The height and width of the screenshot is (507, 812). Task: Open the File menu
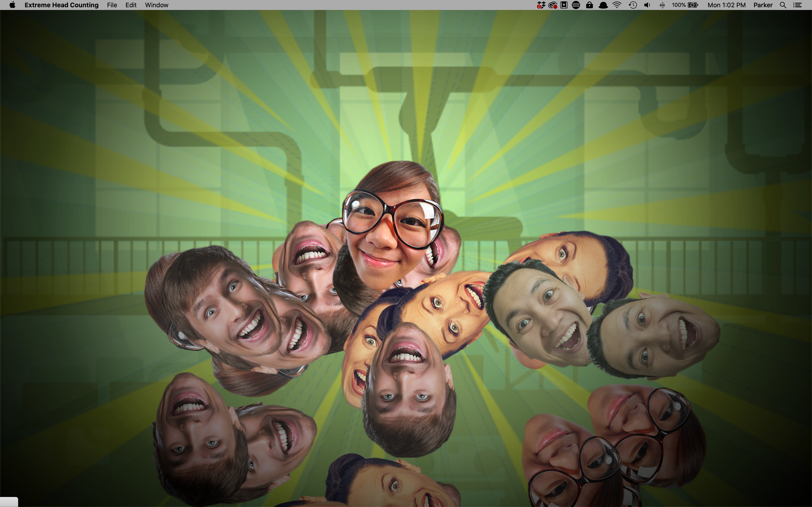pyautogui.click(x=112, y=5)
